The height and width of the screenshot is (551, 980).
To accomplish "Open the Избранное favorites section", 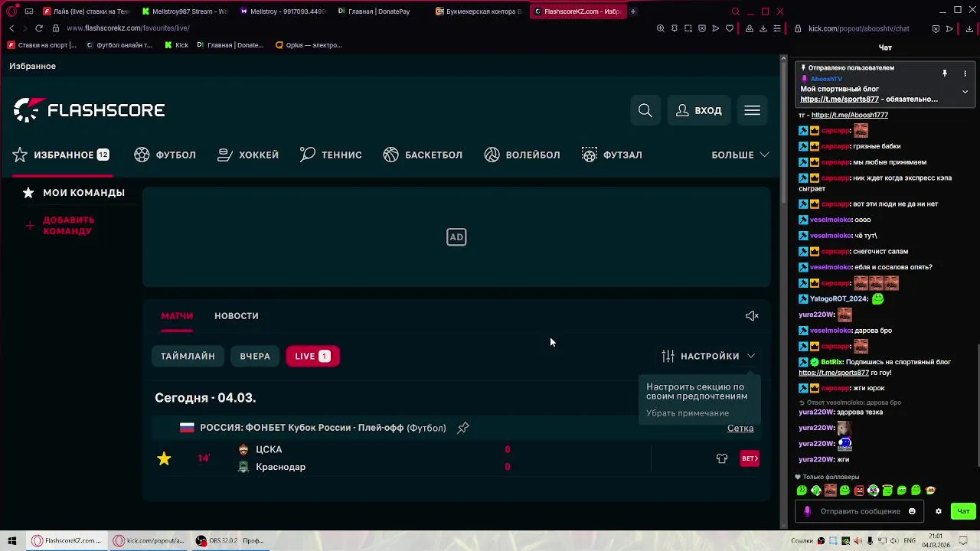I will tap(61, 155).
